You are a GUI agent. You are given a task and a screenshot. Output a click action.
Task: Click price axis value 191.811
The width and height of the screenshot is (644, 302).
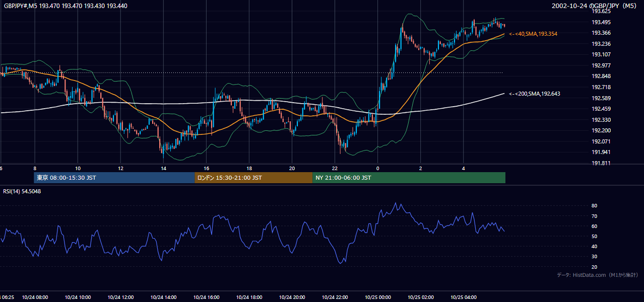(x=601, y=163)
